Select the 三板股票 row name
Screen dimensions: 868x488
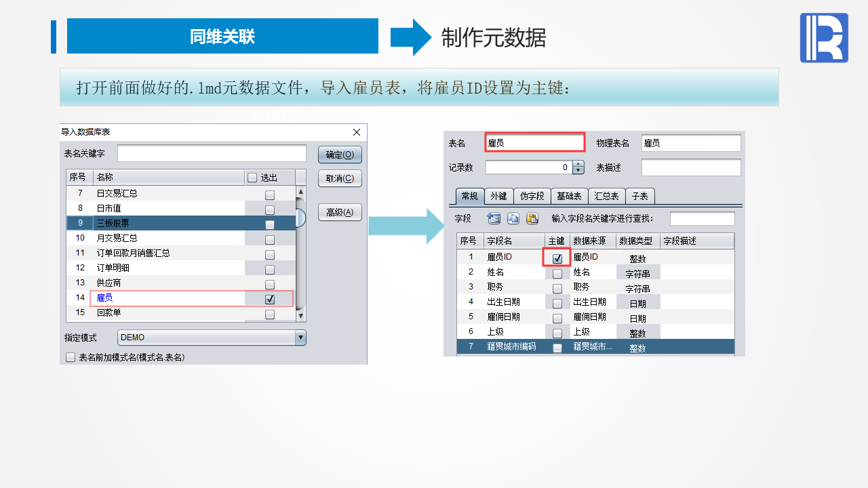[x=113, y=223]
